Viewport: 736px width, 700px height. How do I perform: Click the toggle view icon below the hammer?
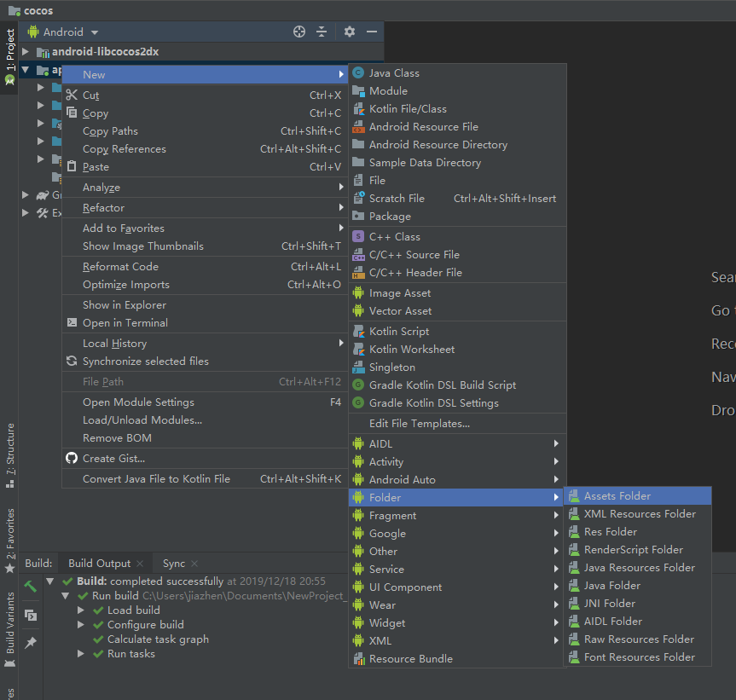point(31,615)
